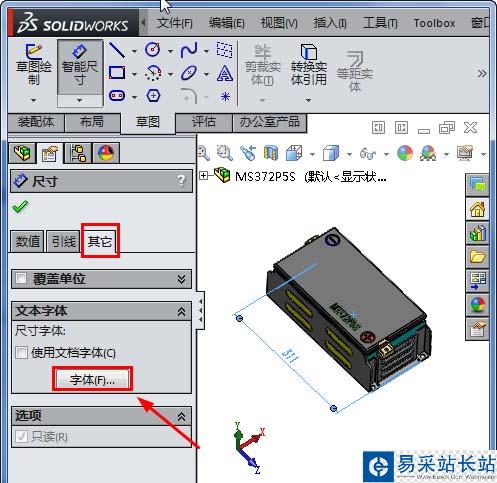Viewport: 497px width, 483px height.
Task: Click Offset Entities (等距实体)
Action: (x=354, y=71)
